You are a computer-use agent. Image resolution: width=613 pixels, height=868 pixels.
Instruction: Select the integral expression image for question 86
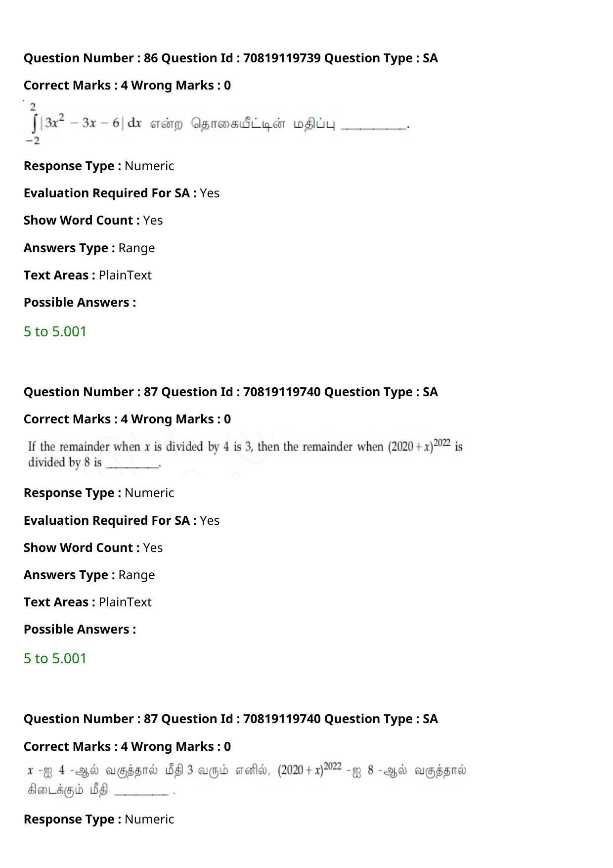(218, 123)
